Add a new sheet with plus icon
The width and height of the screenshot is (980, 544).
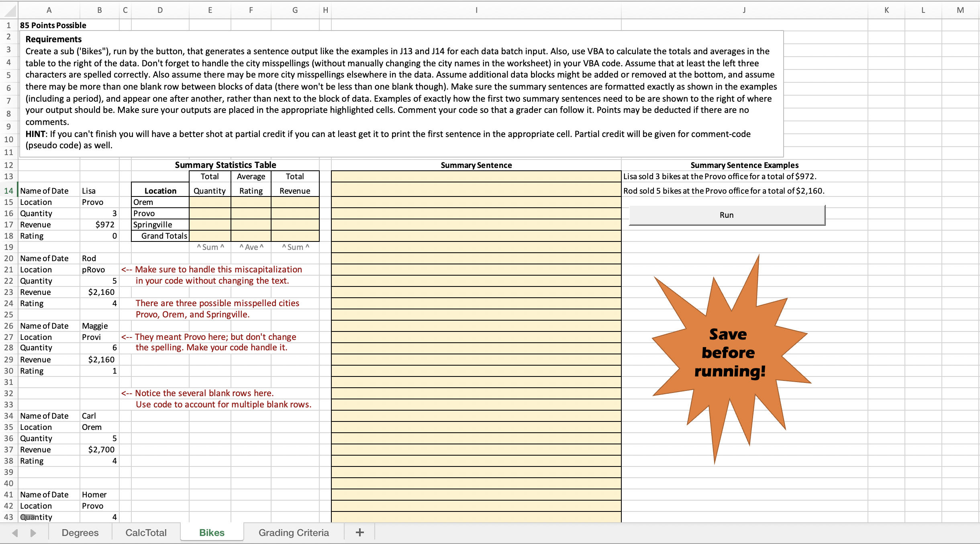tap(359, 533)
